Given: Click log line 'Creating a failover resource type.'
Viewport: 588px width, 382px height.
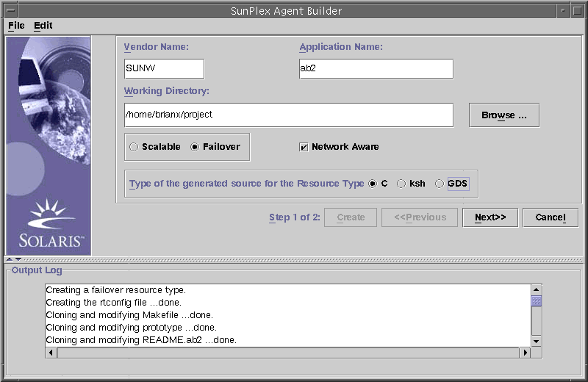Looking at the screenshot, I should [116, 290].
